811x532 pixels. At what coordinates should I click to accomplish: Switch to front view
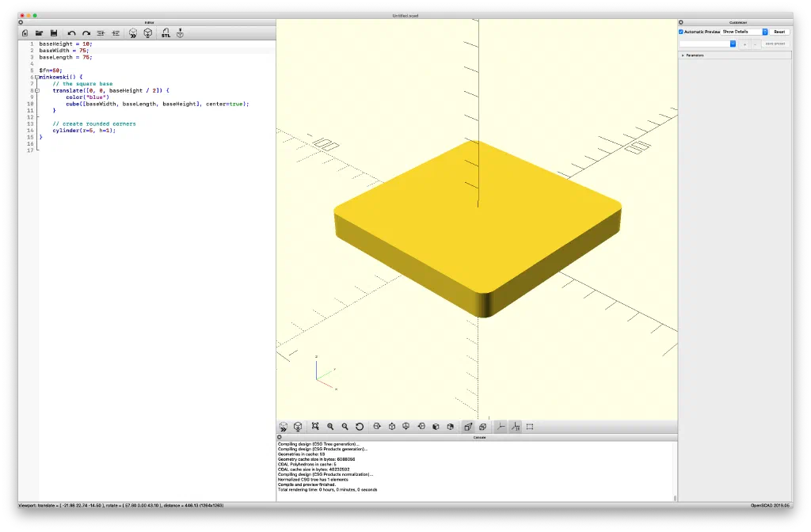click(436, 427)
